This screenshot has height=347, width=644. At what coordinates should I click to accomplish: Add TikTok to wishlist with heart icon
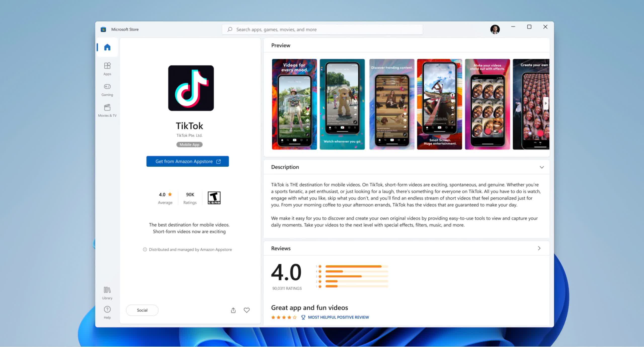tap(247, 310)
